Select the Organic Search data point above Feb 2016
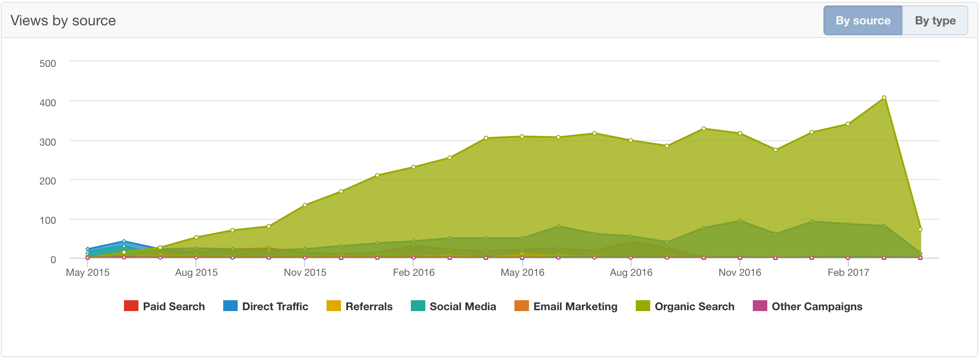 tap(414, 167)
